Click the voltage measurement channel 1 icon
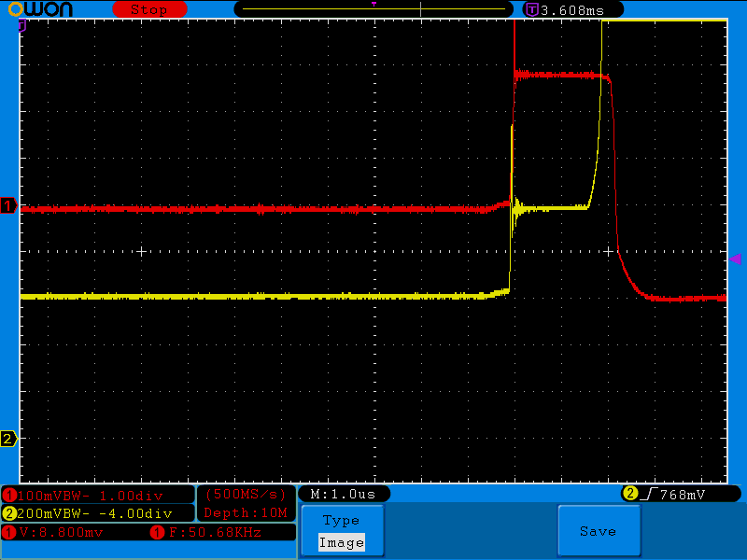747x560 pixels. [x=9, y=532]
